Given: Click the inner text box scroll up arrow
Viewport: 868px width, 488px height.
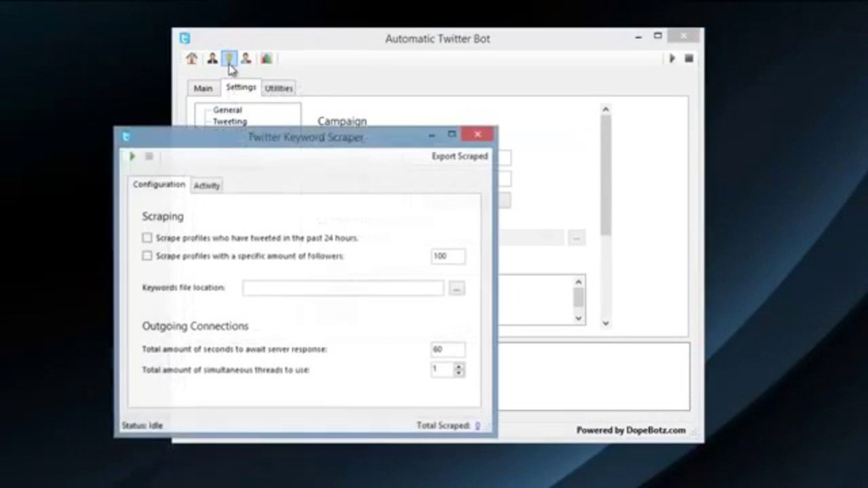Looking at the screenshot, I should click(578, 283).
